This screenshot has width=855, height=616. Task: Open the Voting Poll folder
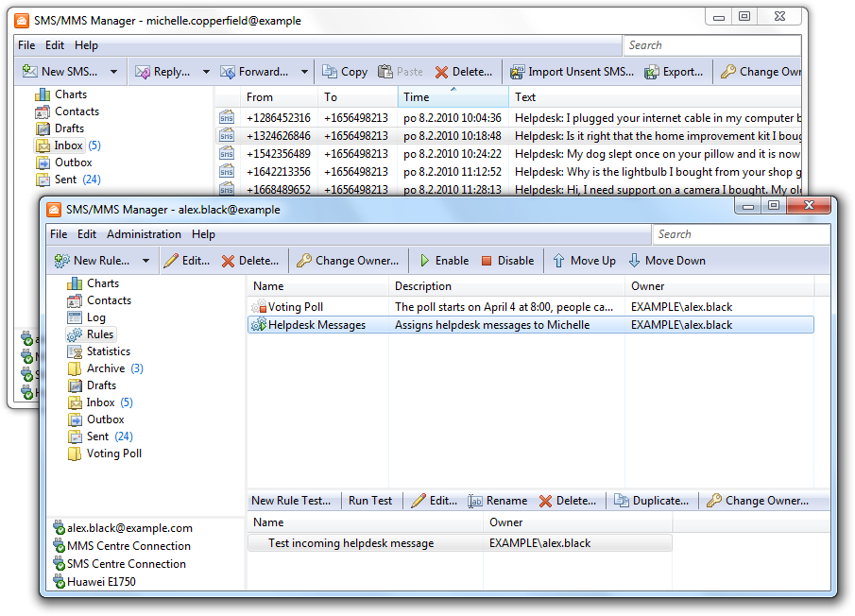pos(105,453)
